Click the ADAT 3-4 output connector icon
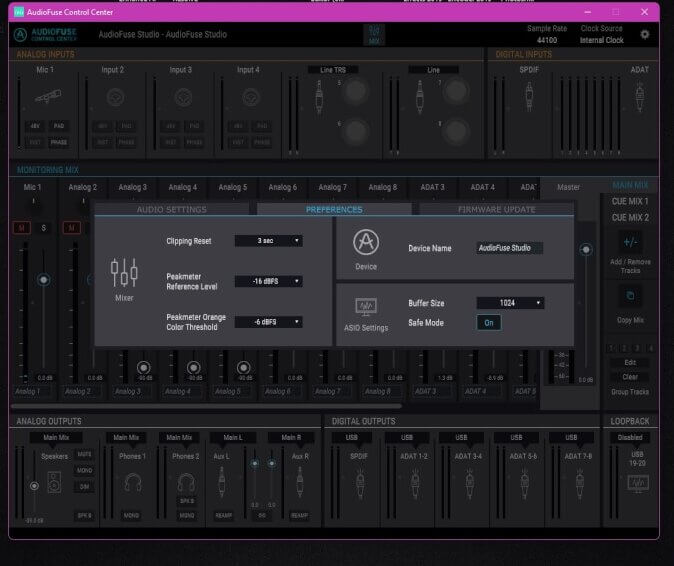Screen dimensions: 674x566 click(x=470, y=483)
